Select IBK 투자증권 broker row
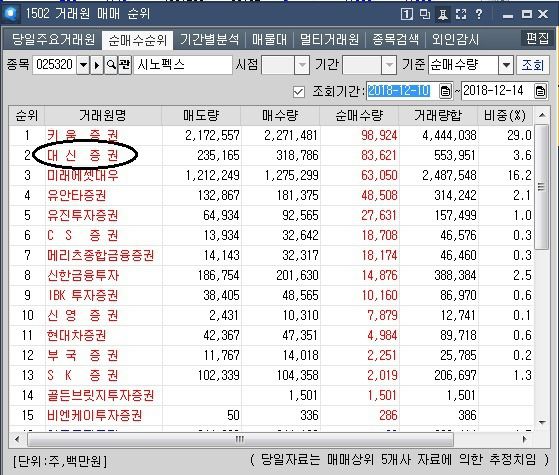559x475 pixels. [83, 295]
